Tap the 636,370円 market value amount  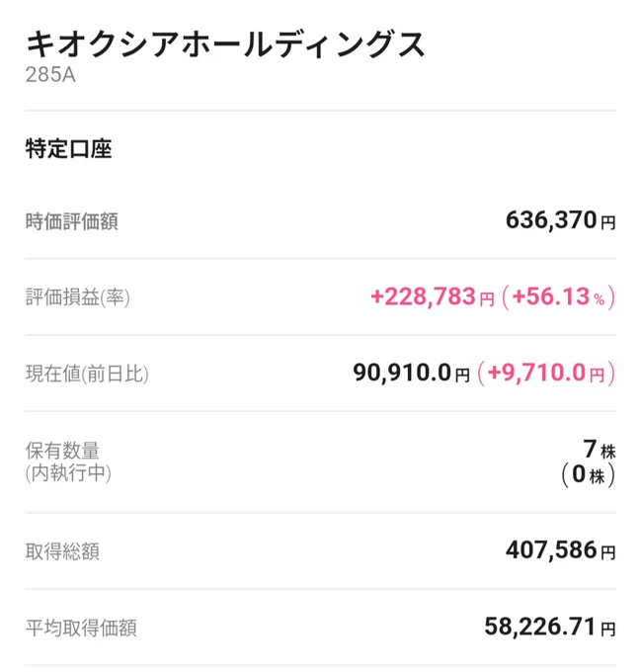pos(560,220)
